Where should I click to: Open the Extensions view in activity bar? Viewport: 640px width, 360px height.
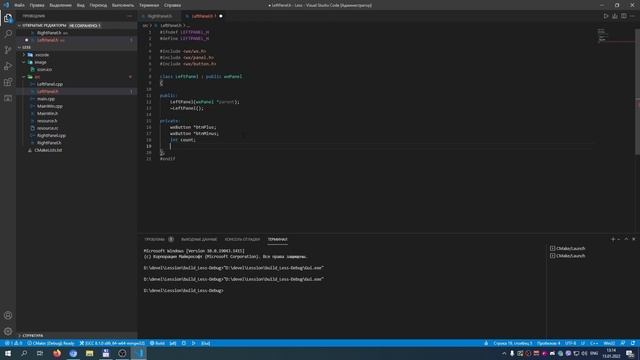[8, 82]
